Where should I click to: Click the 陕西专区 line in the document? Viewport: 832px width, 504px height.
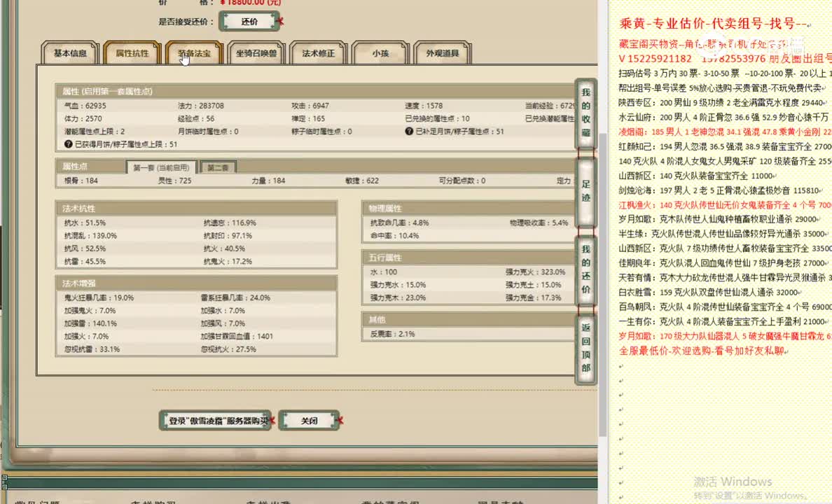click(723, 103)
